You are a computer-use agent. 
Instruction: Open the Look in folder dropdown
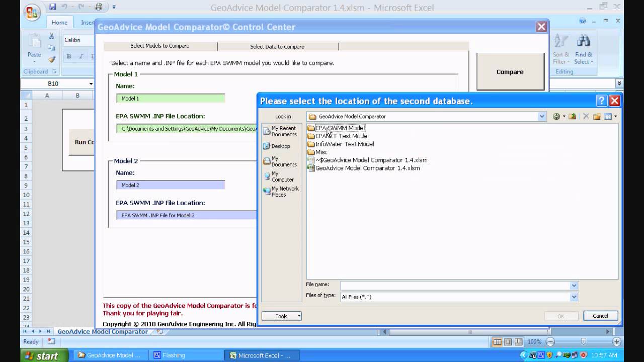(542, 117)
